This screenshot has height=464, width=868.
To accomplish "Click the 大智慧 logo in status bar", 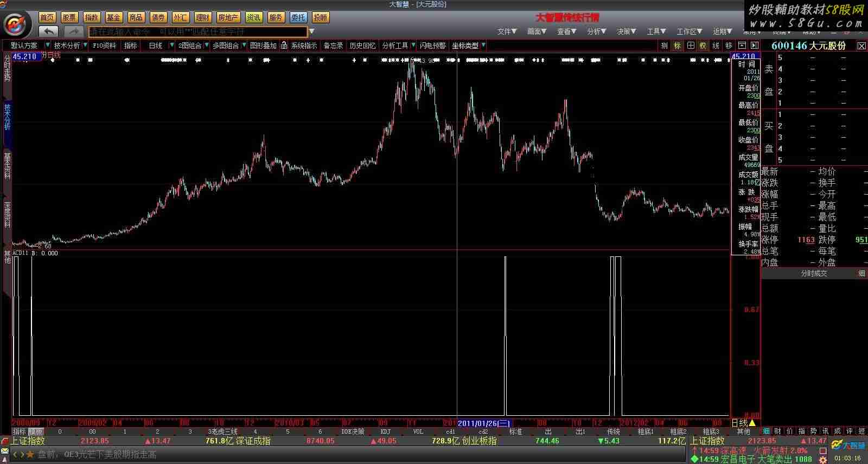I will coord(848,446).
